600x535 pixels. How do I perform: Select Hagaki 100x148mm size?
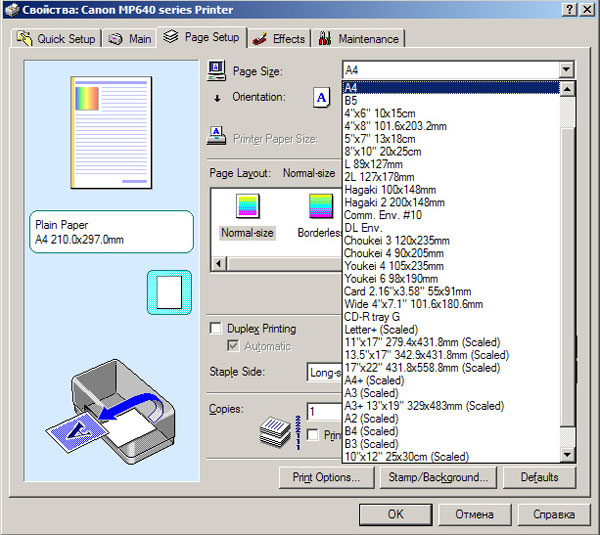(451, 189)
